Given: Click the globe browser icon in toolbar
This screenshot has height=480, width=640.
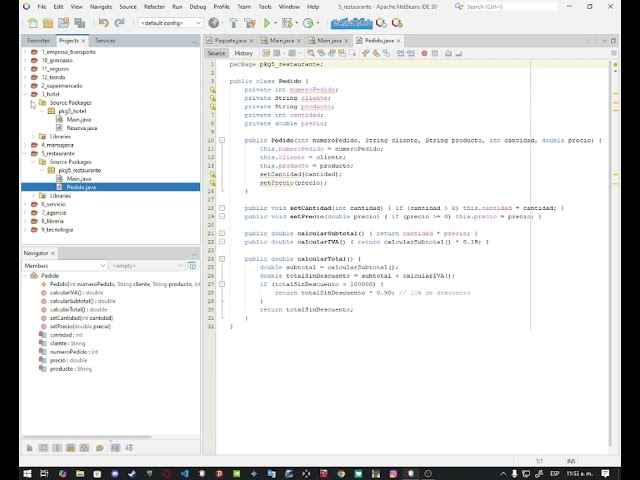Looking at the screenshot, I should (213, 23).
